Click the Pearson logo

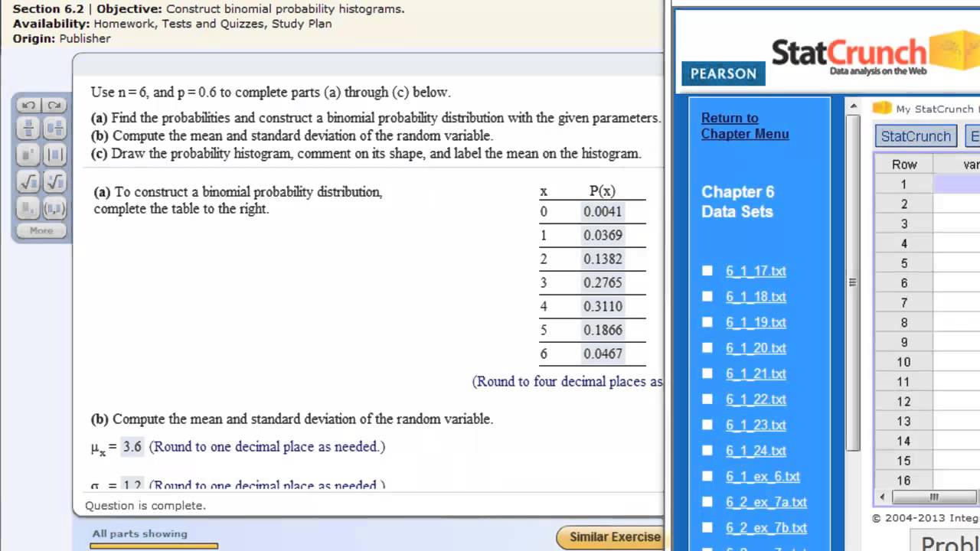(x=724, y=73)
